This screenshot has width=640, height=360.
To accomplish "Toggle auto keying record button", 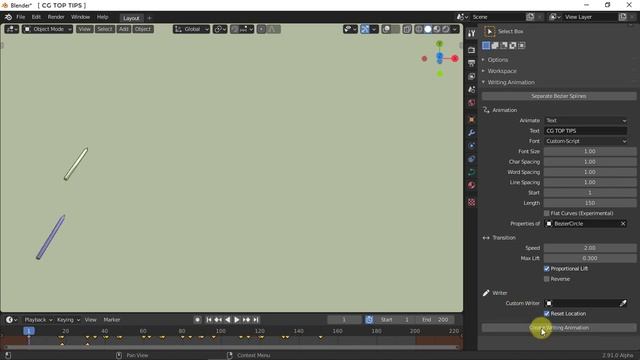I will 198,320.
